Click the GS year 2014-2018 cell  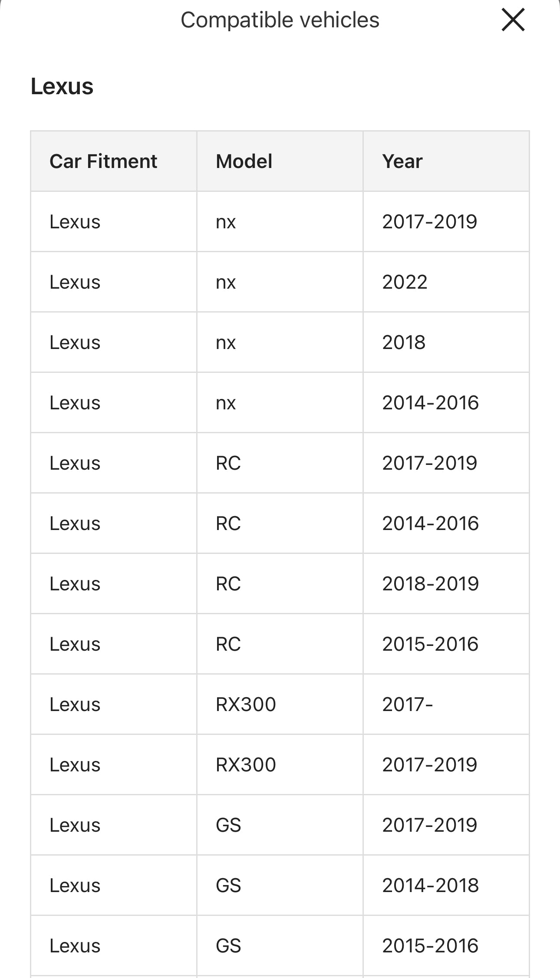point(446,885)
